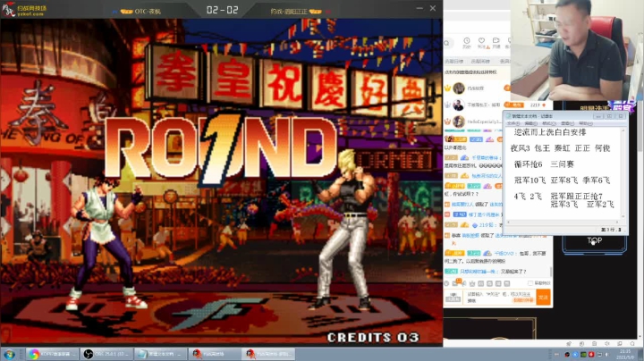Click the 02 - 02 match score
This screenshot has height=361, width=644.
click(222, 10)
